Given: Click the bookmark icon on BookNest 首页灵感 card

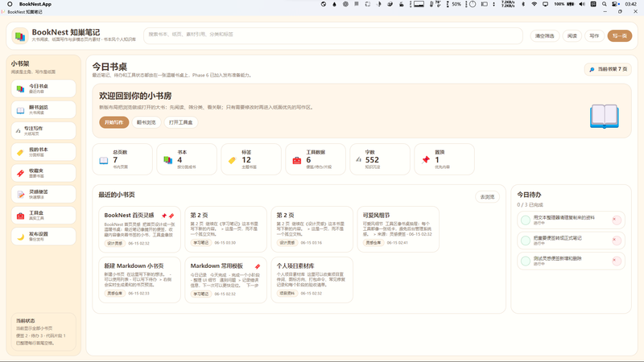Looking at the screenshot, I should click(x=171, y=216).
